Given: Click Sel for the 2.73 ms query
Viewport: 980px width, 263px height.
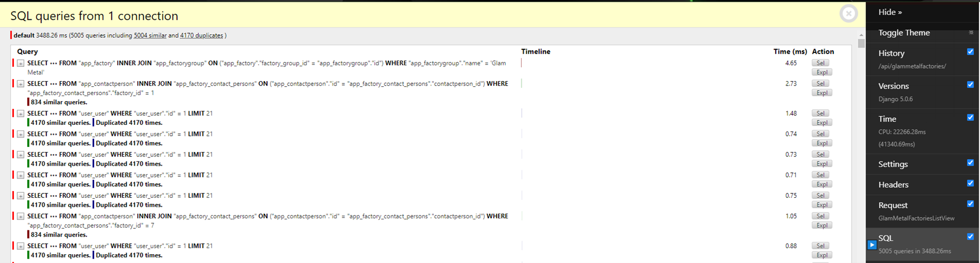Looking at the screenshot, I should (821, 83).
